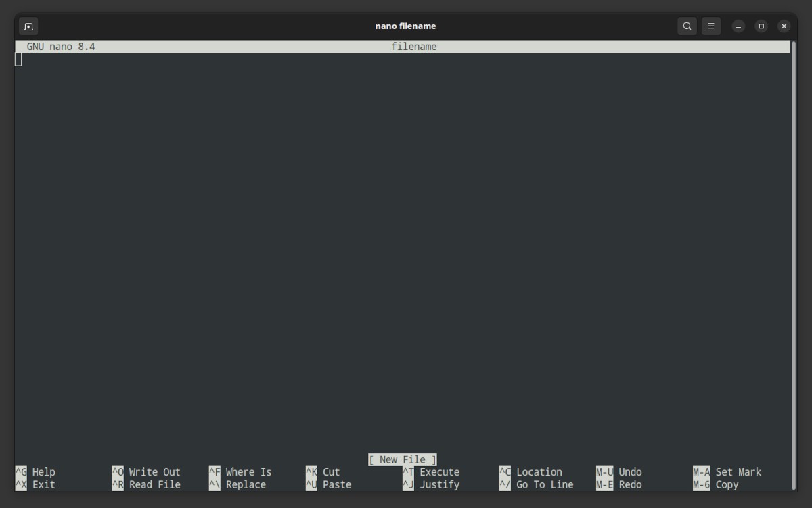812x508 pixels.
Task: Click the M-E Redo shortcut
Action: click(619, 484)
